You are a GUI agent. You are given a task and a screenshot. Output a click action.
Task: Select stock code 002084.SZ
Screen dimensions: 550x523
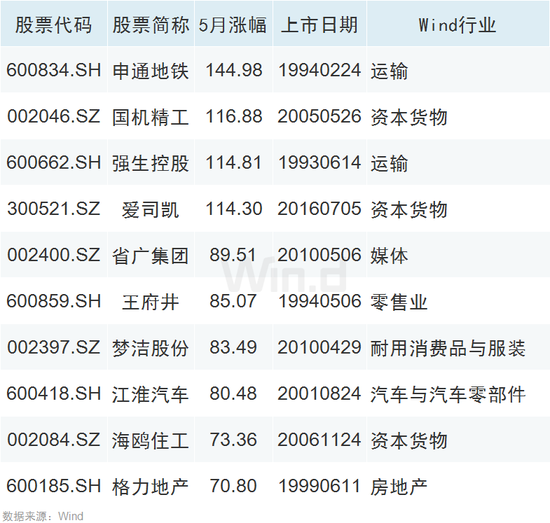(54, 440)
